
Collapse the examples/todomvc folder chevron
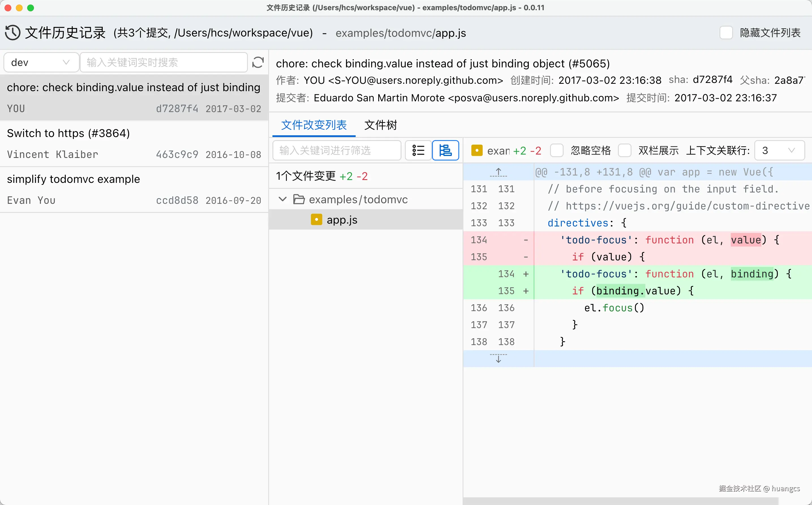tap(282, 199)
